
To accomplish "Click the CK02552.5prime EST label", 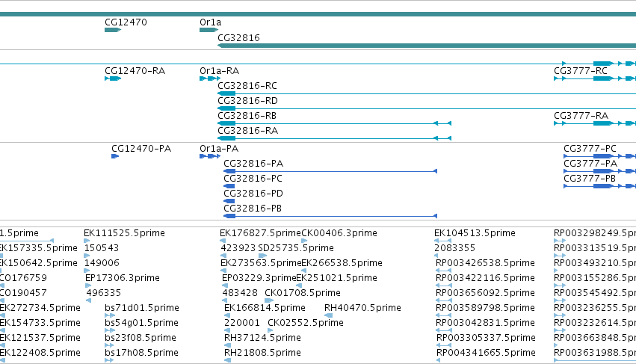I will 306,323.
